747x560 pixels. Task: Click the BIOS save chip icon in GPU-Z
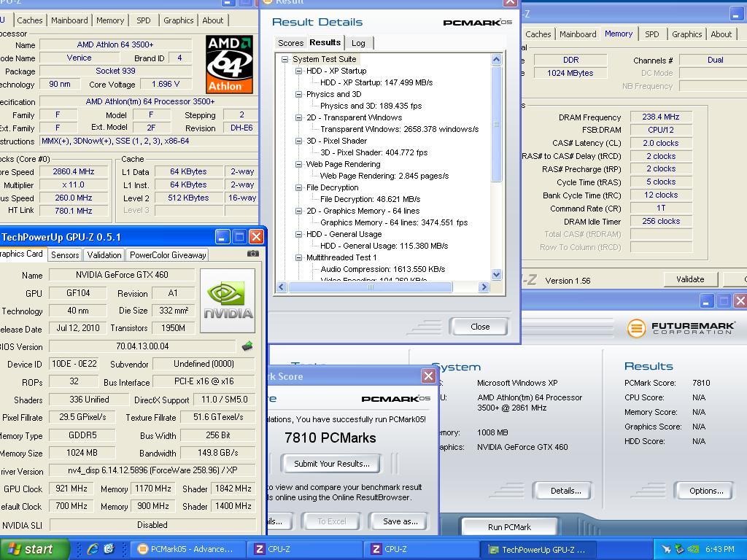click(x=247, y=346)
